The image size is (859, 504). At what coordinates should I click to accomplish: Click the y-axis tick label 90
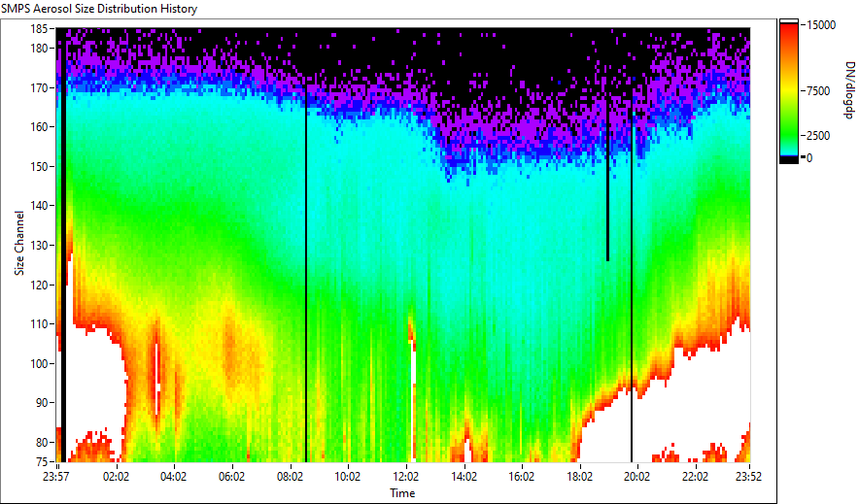pyautogui.click(x=42, y=403)
